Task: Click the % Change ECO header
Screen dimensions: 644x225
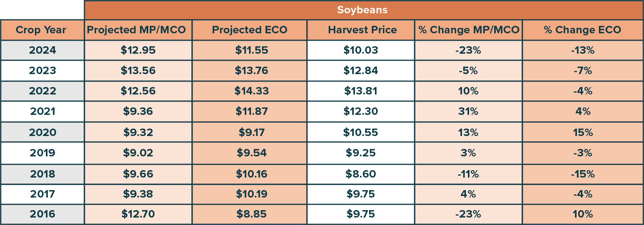Action: point(582,30)
